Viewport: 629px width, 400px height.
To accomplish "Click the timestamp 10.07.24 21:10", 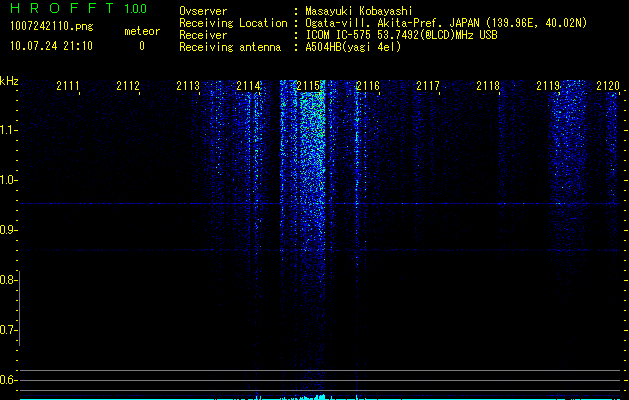I will coord(51,46).
